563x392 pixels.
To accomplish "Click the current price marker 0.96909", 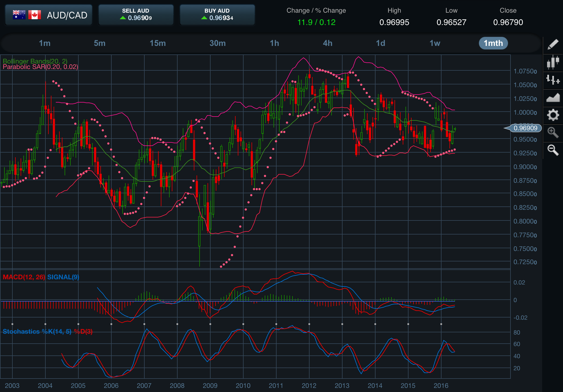I will point(525,128).
